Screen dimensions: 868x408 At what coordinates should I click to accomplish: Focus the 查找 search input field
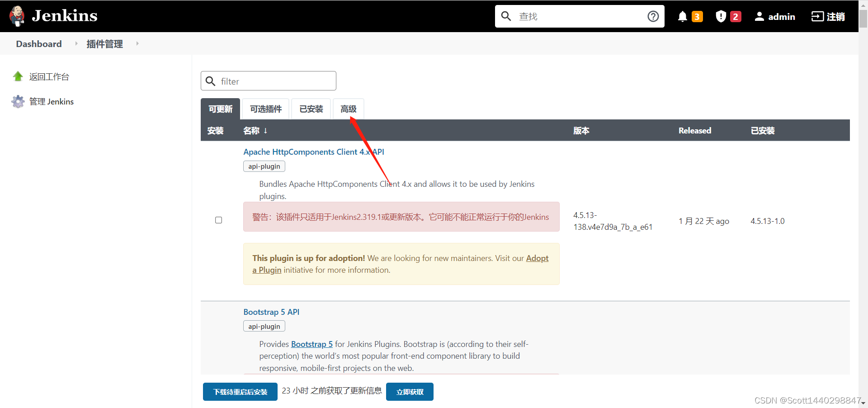tap(580, 16)
